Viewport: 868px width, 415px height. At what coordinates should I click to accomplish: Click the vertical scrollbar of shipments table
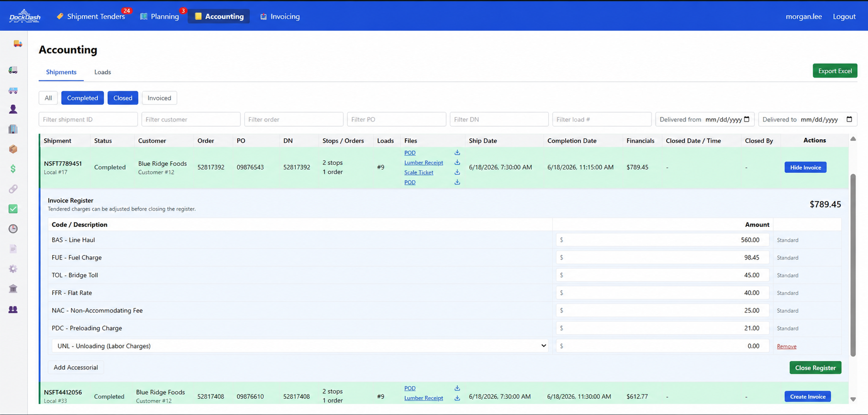tap(853, 266)
